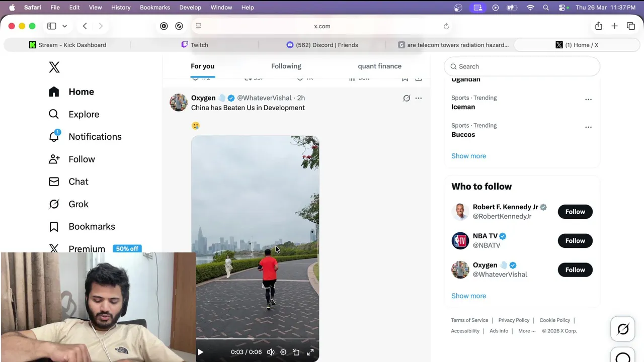
Task: Open Terms of Service link
Action: click(x=469, y=320)
